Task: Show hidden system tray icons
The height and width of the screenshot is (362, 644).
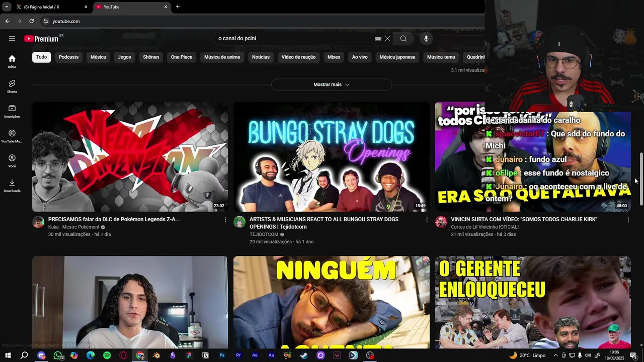Action: coord(555,355)
